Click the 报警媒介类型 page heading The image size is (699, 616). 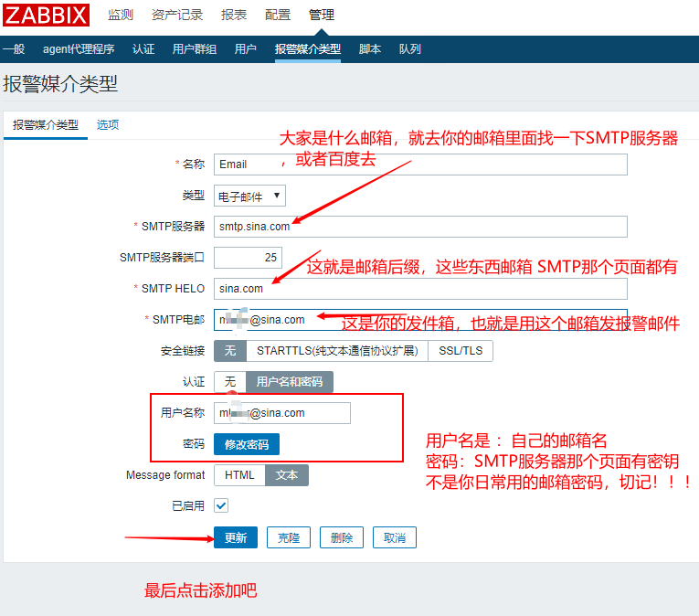pyautogui.click(x=60, y=84)
